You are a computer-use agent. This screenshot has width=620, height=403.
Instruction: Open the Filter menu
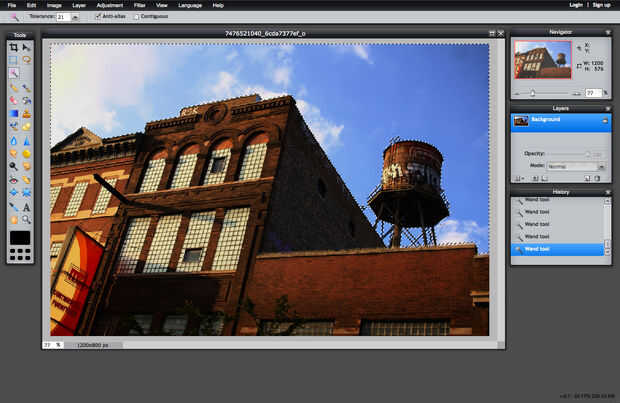pyautogui.click(x=139, y=5)
